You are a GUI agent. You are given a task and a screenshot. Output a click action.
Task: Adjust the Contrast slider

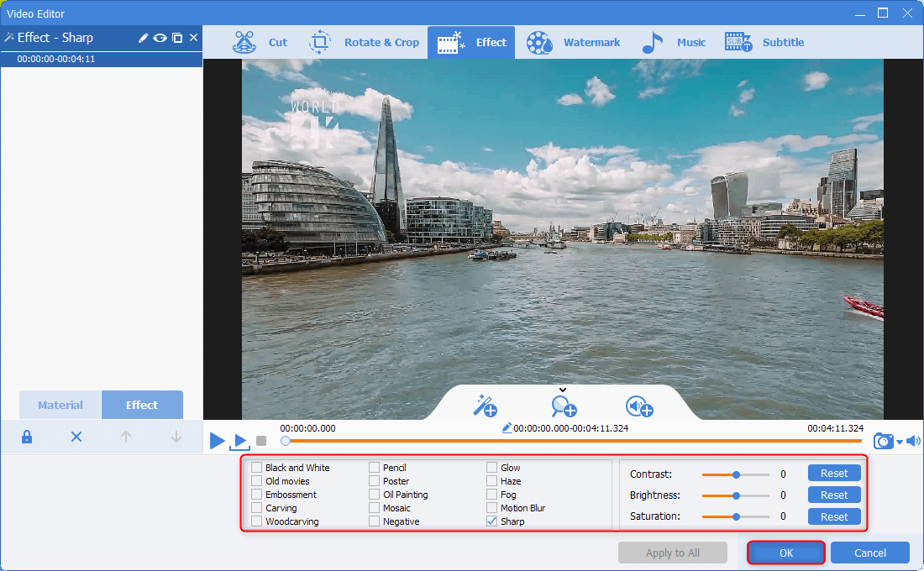pyautogui.click(x=736, y=474)
